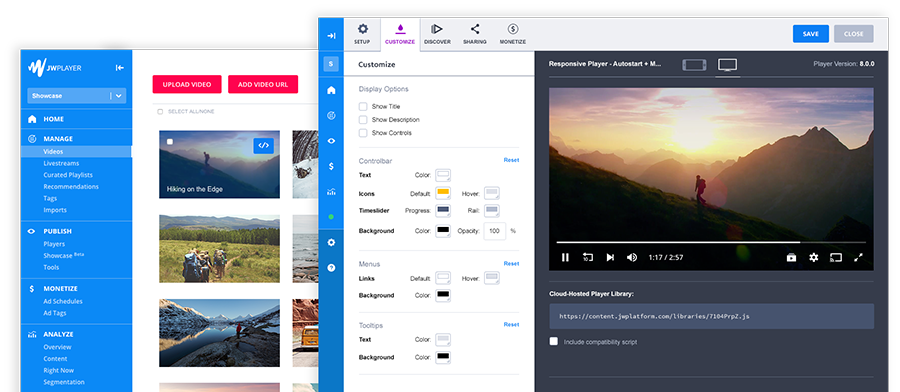The image size is (900, 392).
Task: Collapse the JW Player sidebar with arrow icon
Action: click(119, 68)
